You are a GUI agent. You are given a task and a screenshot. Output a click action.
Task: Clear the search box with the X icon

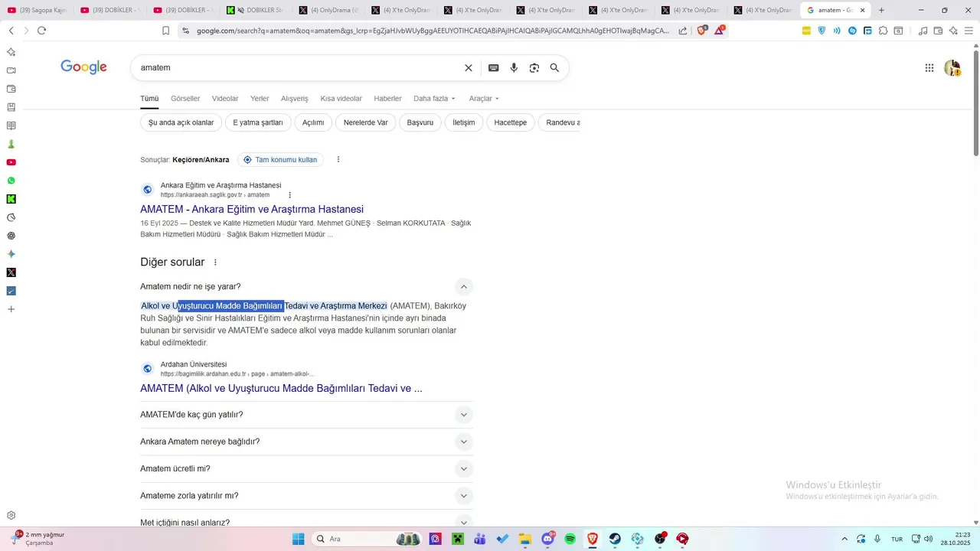[469, 68]
